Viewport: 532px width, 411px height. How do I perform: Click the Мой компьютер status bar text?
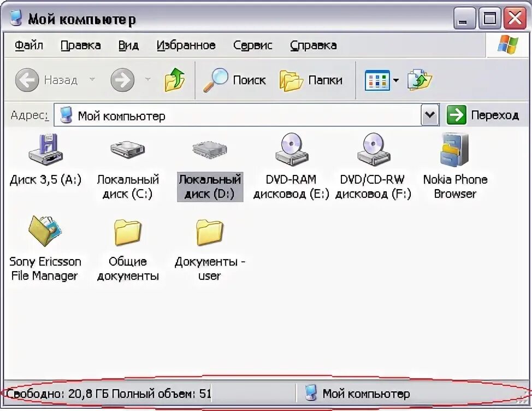366,394
